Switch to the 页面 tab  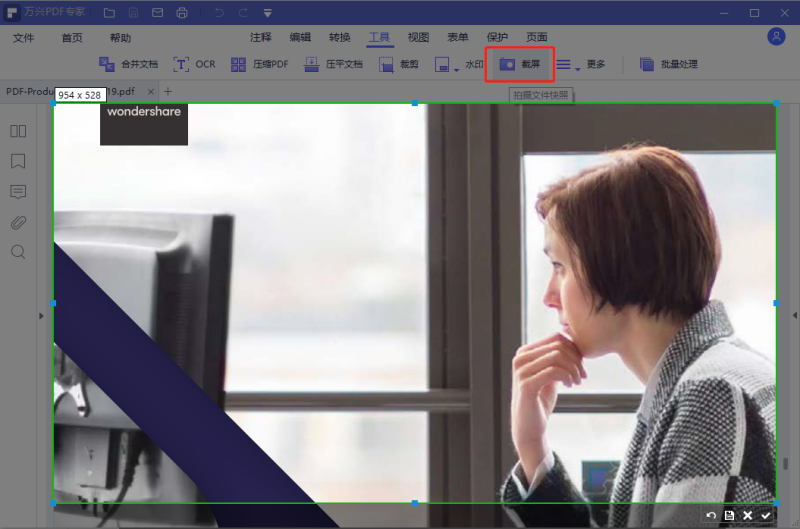coord(537,37)
